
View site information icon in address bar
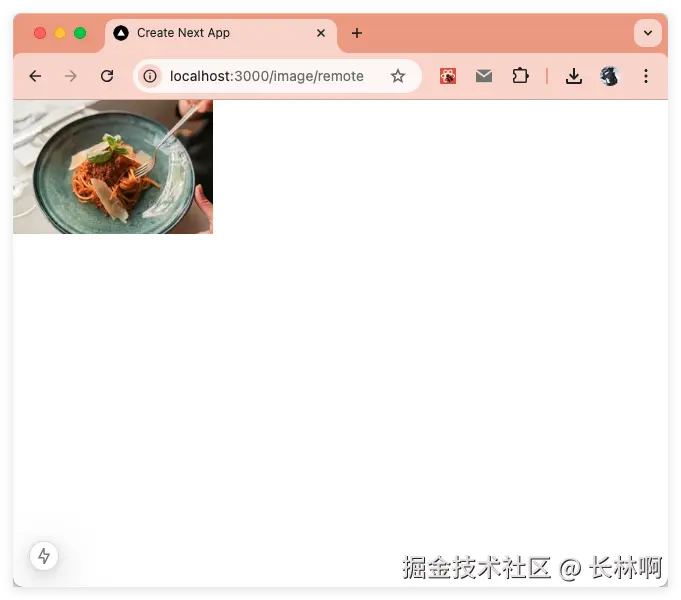150,76
